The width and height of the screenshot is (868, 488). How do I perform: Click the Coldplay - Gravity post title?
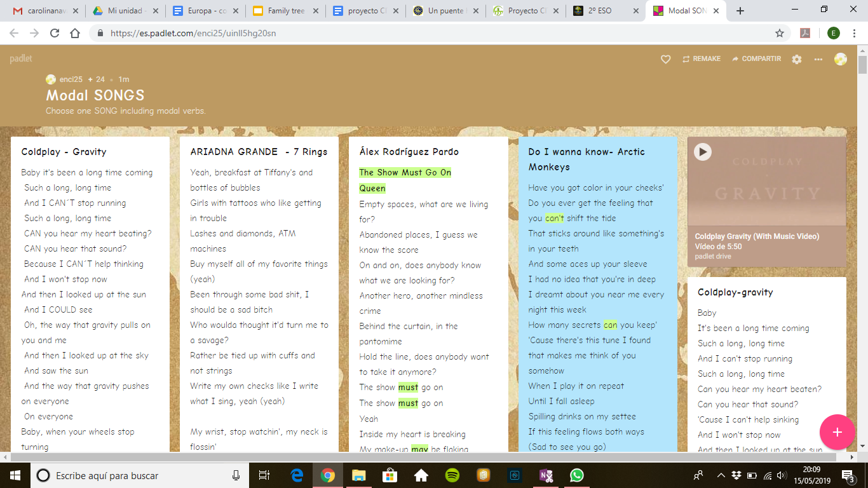click(64, 152)
